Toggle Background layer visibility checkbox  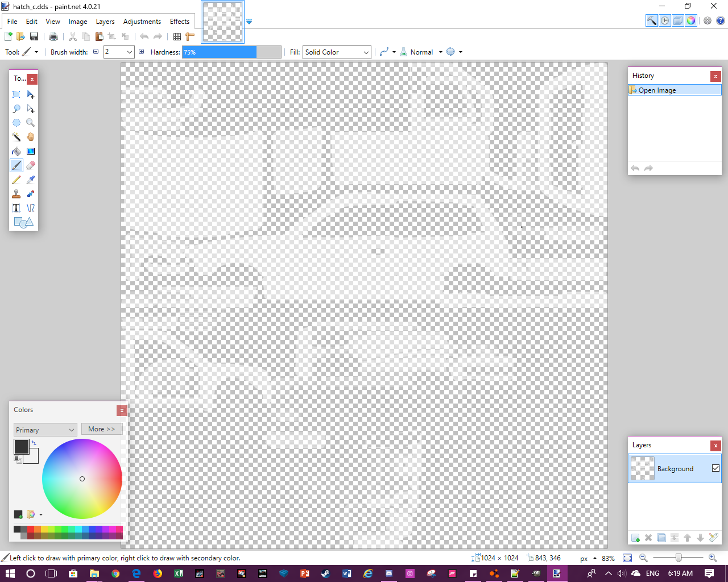[715, 468]
